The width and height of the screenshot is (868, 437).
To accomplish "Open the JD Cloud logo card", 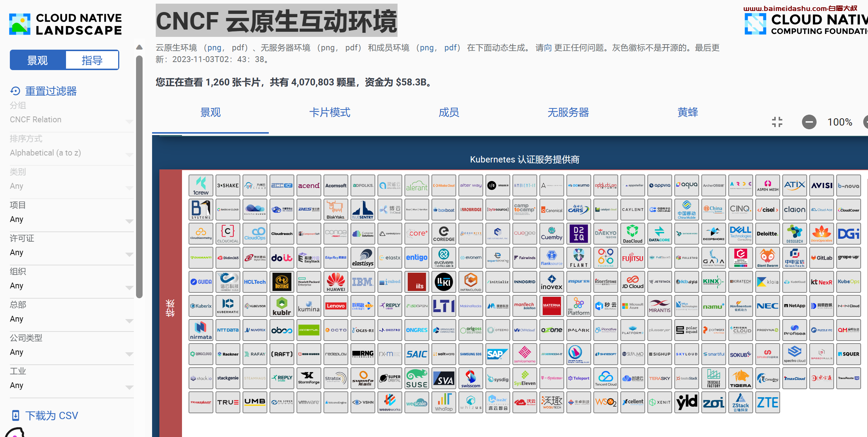I will point(633,282).
